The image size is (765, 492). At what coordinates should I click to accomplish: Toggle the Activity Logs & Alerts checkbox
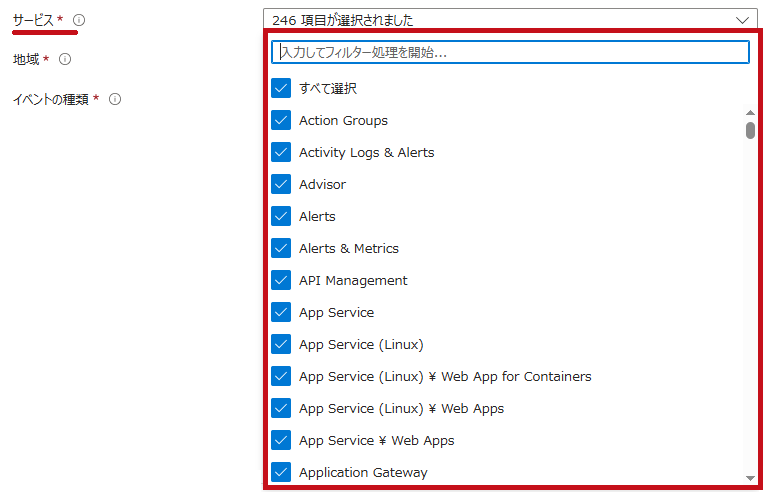coord(281,152)
